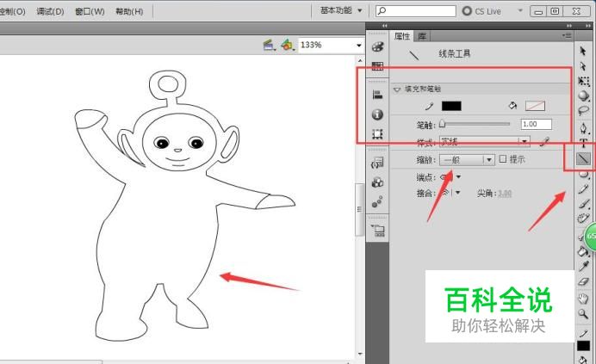Screen dimensions: 596x364
Task: Select the Paint Bucket tool
Action: (x=582, y=251)
